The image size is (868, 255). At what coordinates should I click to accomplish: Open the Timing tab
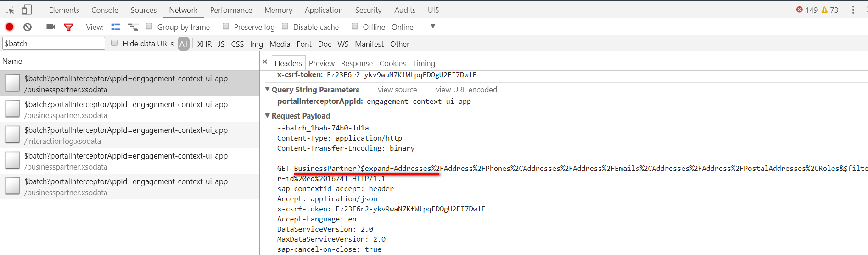coord(424,63)
